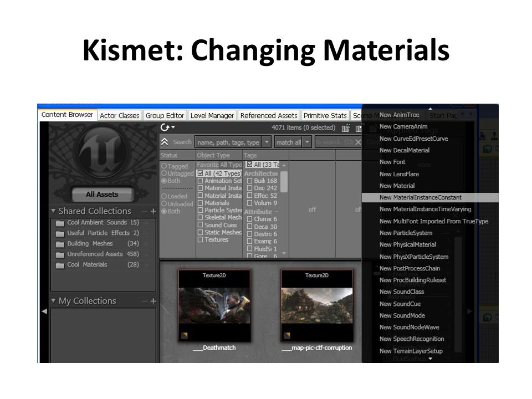
Task: Check the Materials object type box
Action: tap(200, 203)
